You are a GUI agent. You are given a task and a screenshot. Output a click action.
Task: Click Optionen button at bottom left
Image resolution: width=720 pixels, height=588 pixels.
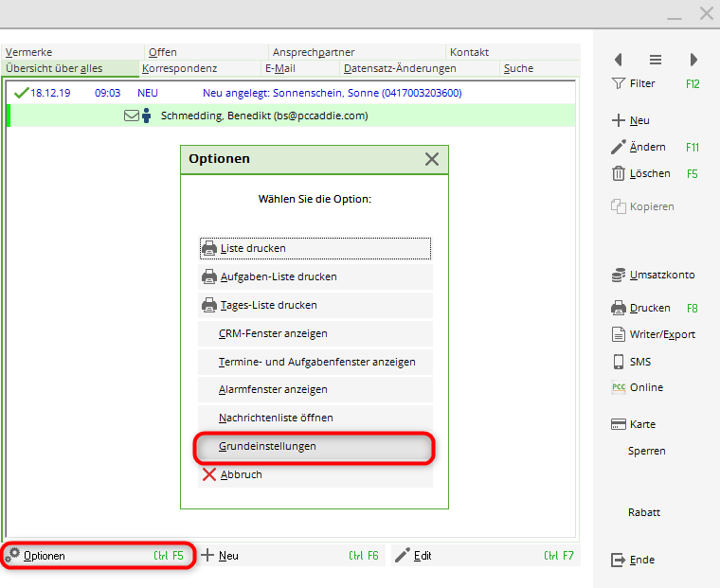[x=99, y=556]
